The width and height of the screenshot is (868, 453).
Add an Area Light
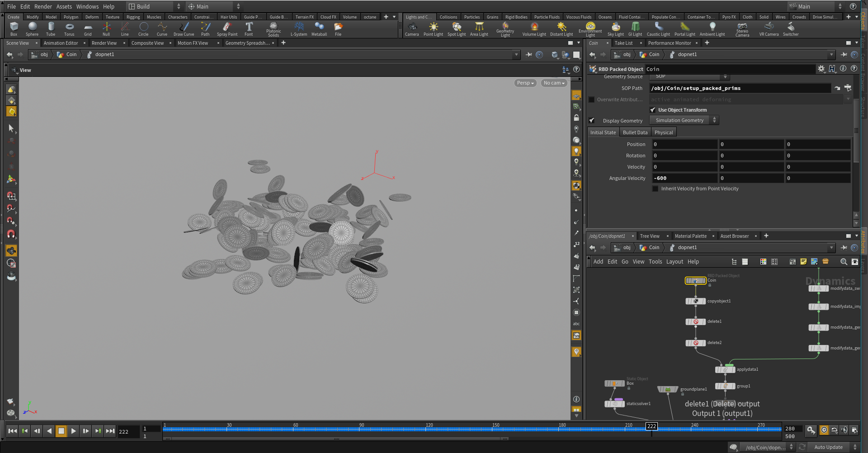point(479,29)
